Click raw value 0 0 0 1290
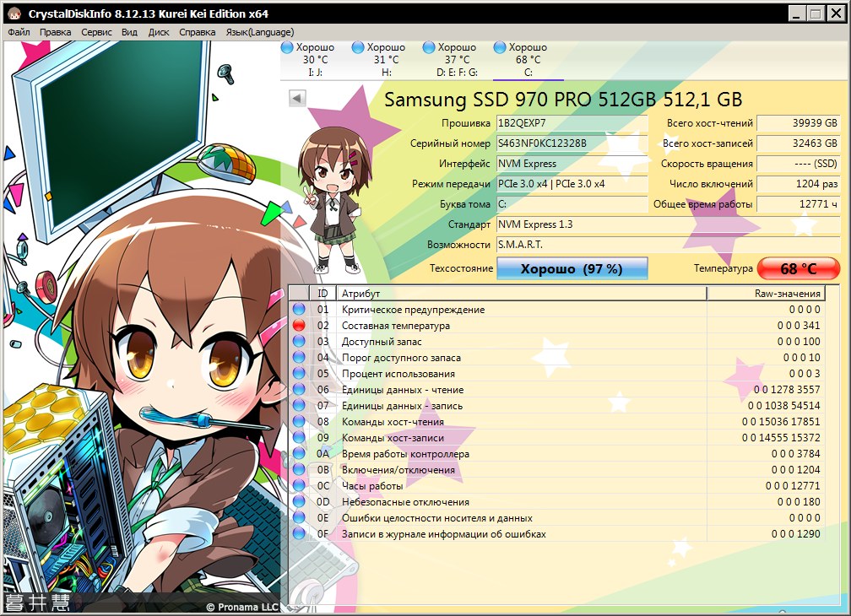This screenshot has height=616, width=851. (x=795, y=533)
